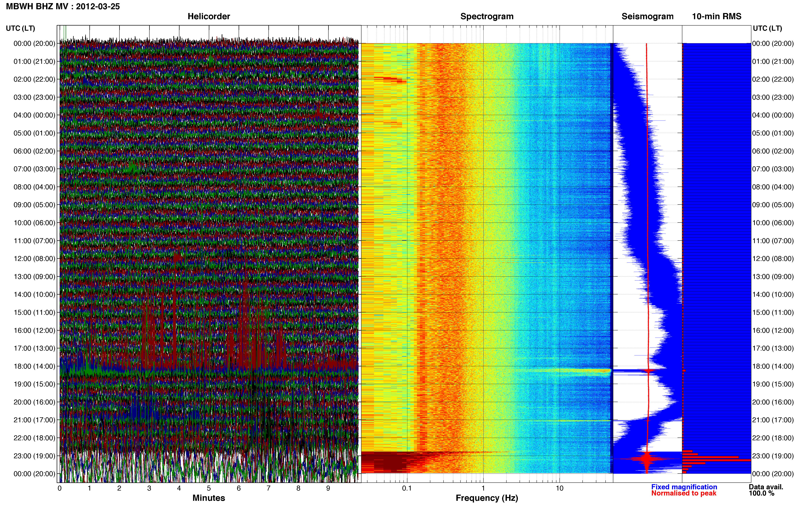The image size is (812, 508).
Task: Click tick label 5 on the Minutes axis
Action: pos(209,488)
